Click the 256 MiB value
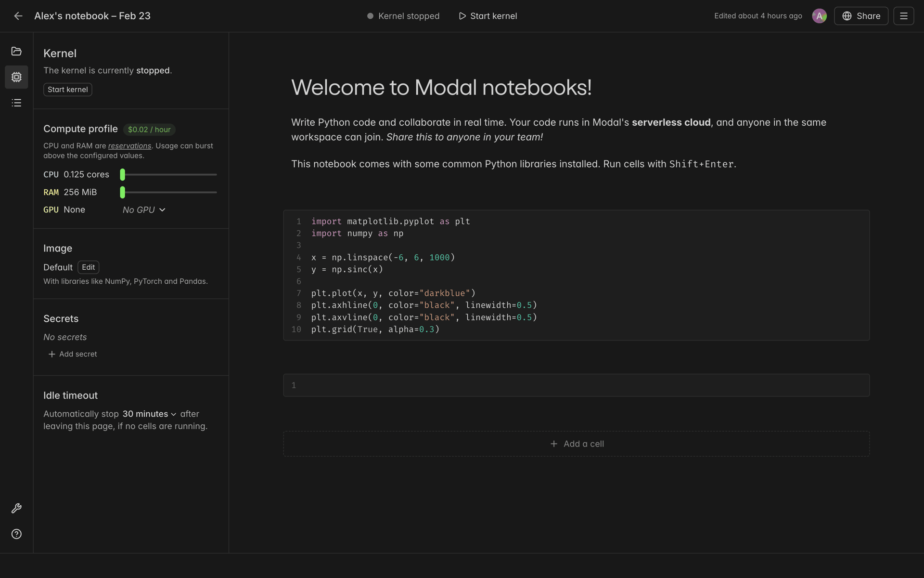Image resolution: width=924 pixels, height=578 pixels. [80, 192]
